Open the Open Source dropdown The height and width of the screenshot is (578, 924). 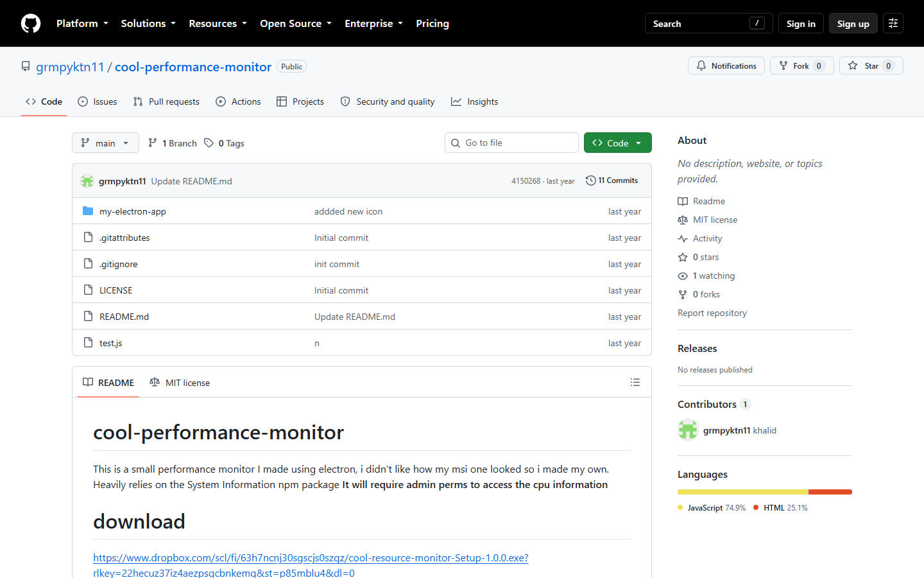pyautogui.click(x=296, y=23)
